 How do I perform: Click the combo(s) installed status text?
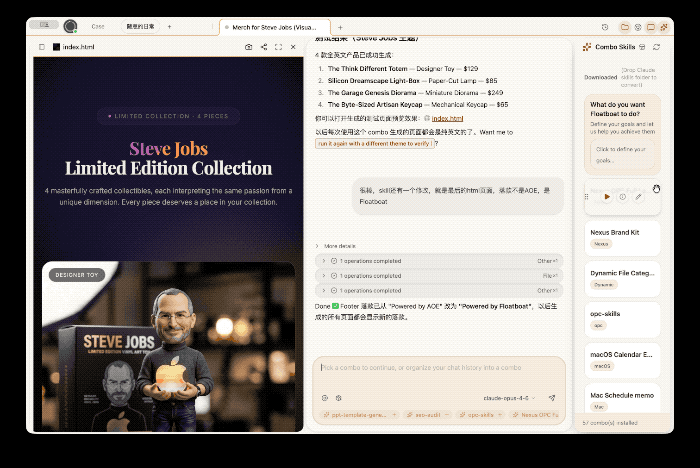(x=610, y=423)
